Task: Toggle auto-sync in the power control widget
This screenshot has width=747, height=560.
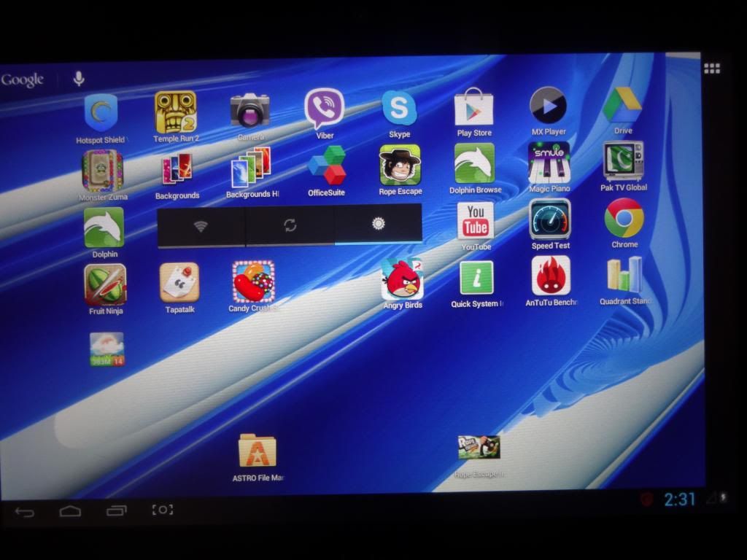Action: tap(290, 225)
